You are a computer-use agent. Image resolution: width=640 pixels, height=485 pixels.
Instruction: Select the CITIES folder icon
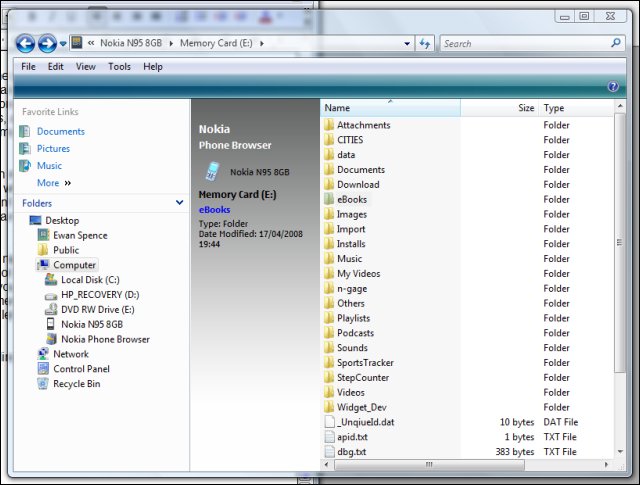click(329, 140)
